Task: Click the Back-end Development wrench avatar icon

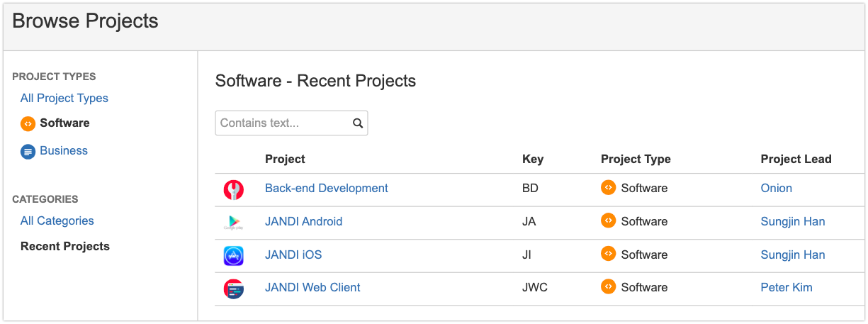Action: tap(234, 189)
